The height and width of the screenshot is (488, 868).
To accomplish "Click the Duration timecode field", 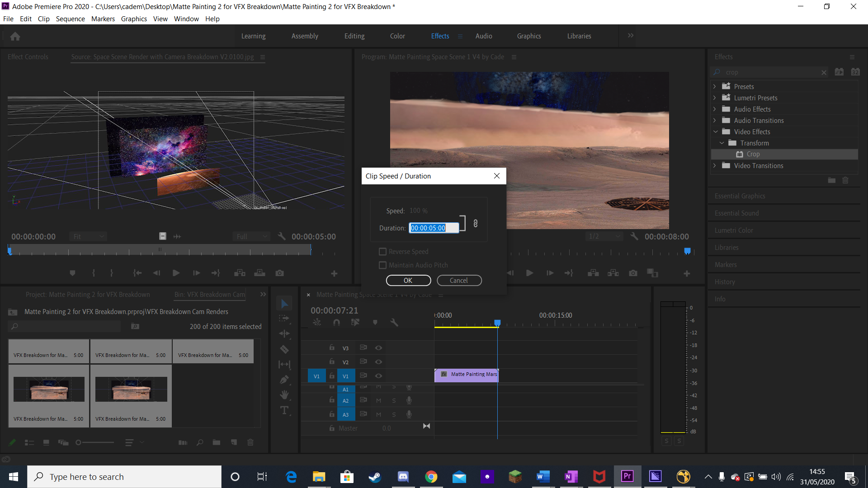I will tap(434, 228).
